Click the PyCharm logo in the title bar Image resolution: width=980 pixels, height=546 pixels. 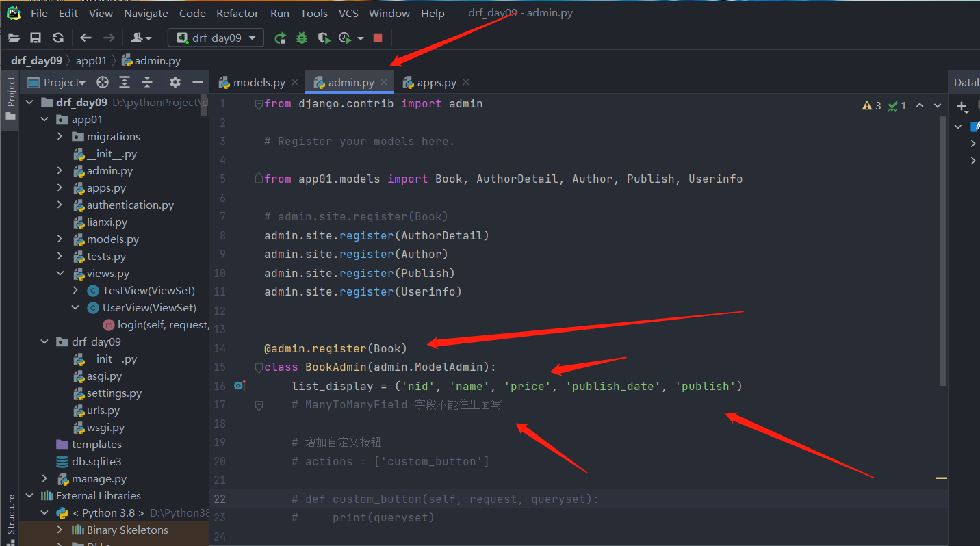pos(14,13)
